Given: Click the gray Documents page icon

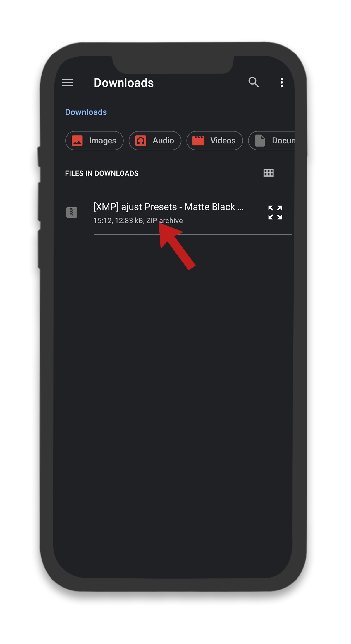Looking at the screenshot, I should point(260,141).
